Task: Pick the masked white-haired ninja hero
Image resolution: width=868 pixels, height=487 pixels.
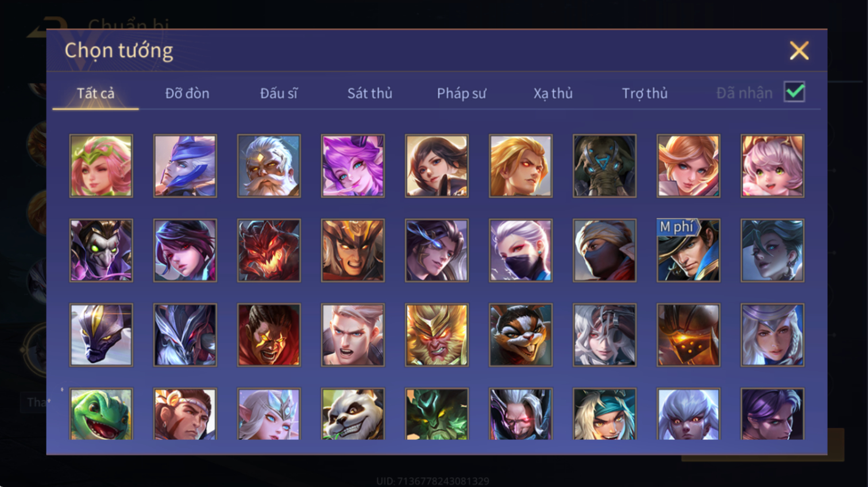Action: tap(520, 250)
